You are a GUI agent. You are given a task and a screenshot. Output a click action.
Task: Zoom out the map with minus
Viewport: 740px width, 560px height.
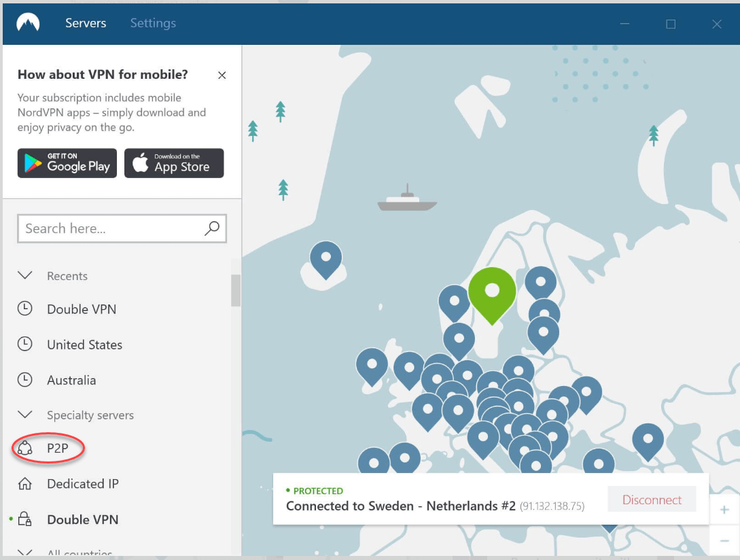[x=724, y=541]
